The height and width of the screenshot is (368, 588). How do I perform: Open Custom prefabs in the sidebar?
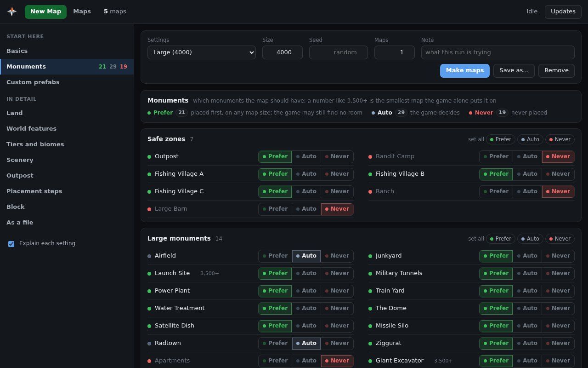(x=67, y=82)
